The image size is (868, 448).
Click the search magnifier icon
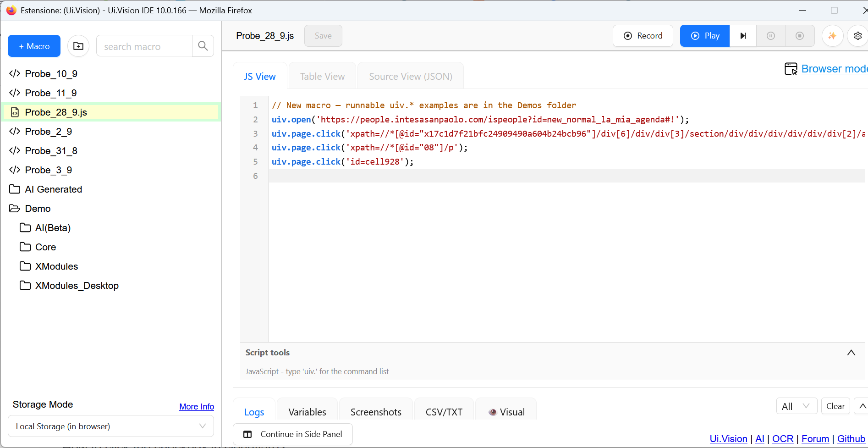203,46
